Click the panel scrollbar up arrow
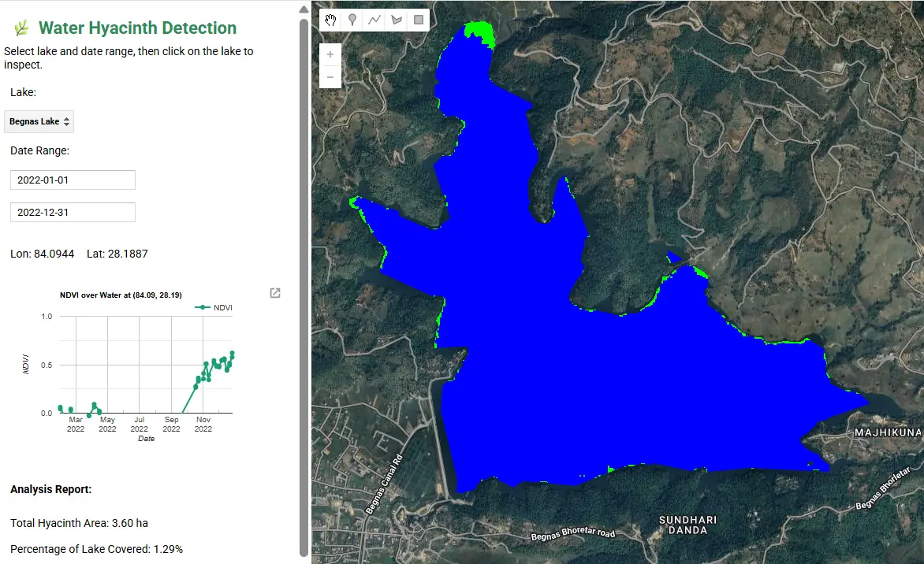Viewport: 924px width, 564px height. click(x=304, y=9)
